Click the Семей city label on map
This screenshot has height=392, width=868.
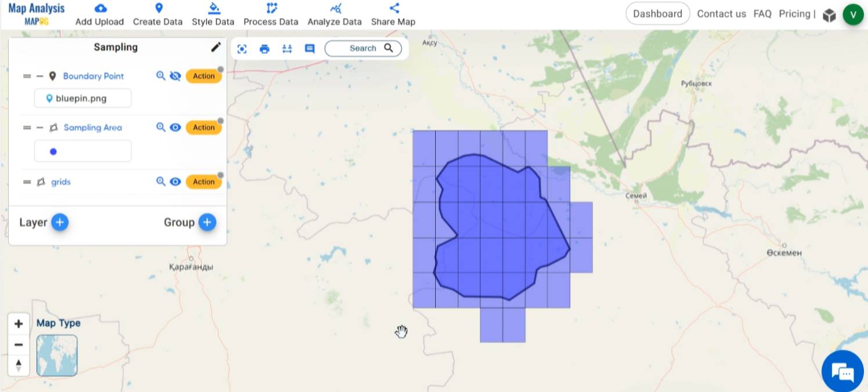[x=636, y=196]
